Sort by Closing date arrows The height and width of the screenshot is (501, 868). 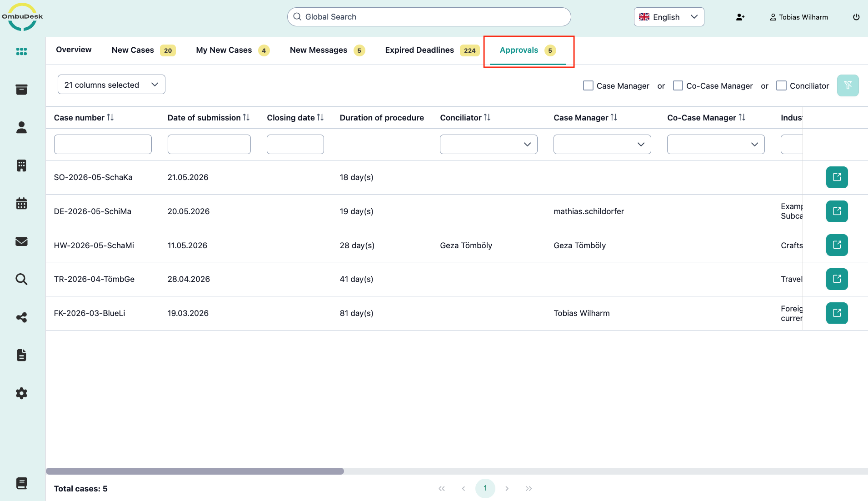tap(320, 118)
